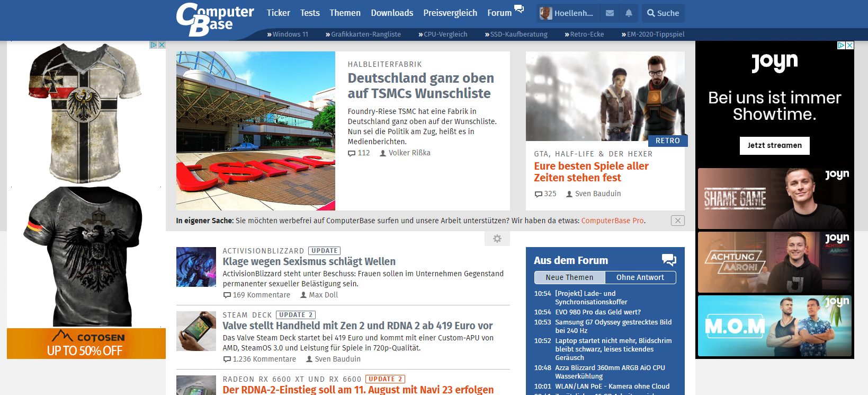
Task: Open forum thread WLAN/LAN PoE - Kamera ohne Cloud
Action: pos(612,386)
